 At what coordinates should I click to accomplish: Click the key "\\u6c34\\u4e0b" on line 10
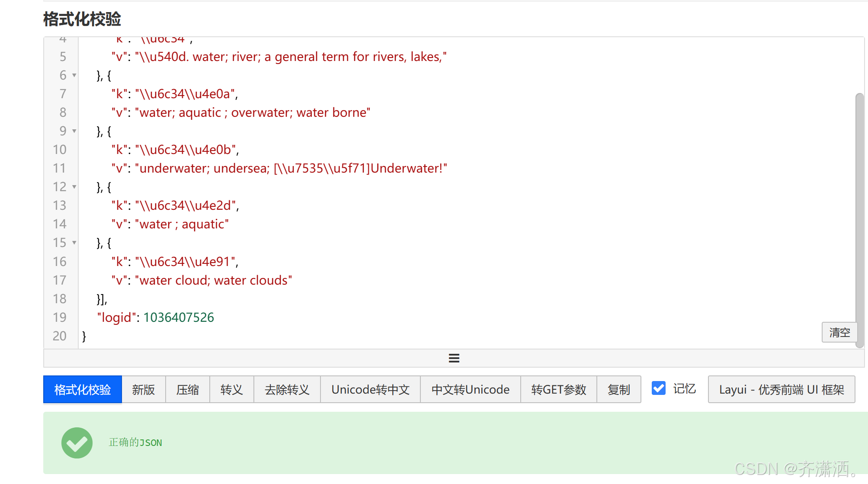186,150
